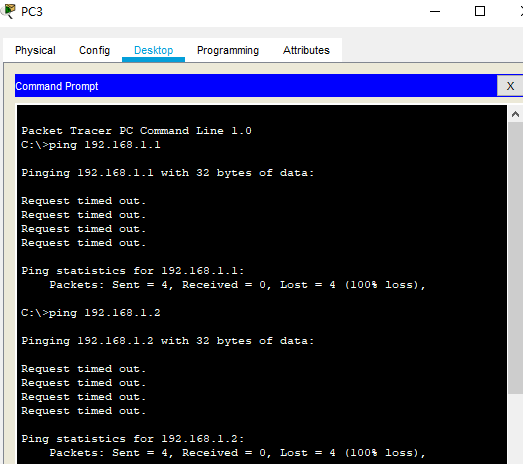Select the Desktop tab
Screen dimensions: 523x464
click(x=153, y=50)
